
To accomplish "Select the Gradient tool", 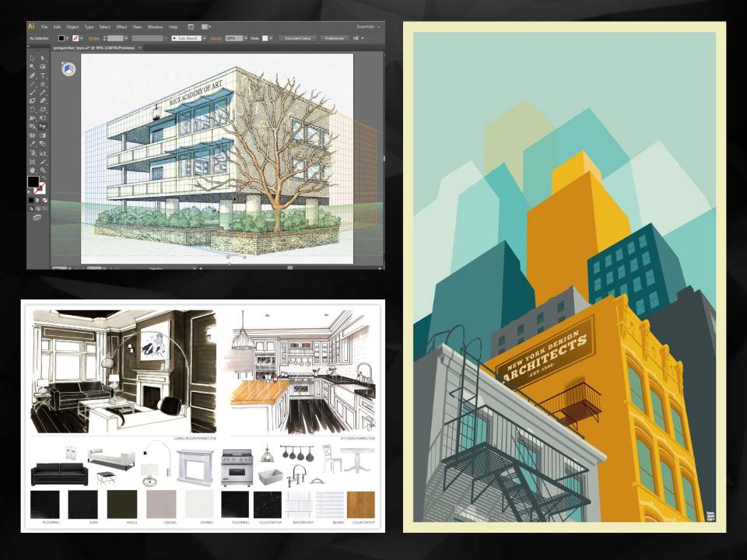I will click(x=43, y=135).
